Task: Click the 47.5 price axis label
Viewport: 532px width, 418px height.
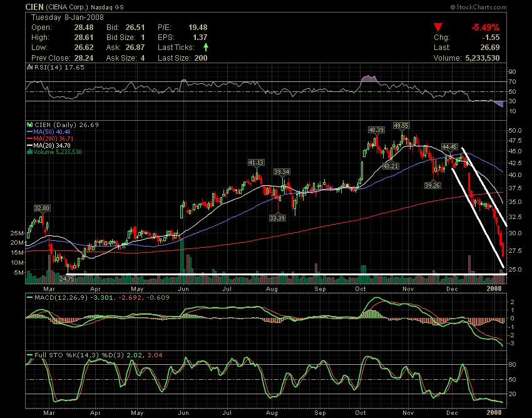Action: pos(515,141)
